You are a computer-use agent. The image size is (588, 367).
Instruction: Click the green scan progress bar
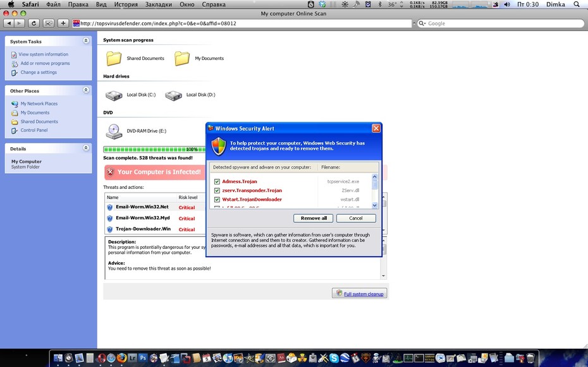pos(154,150)
